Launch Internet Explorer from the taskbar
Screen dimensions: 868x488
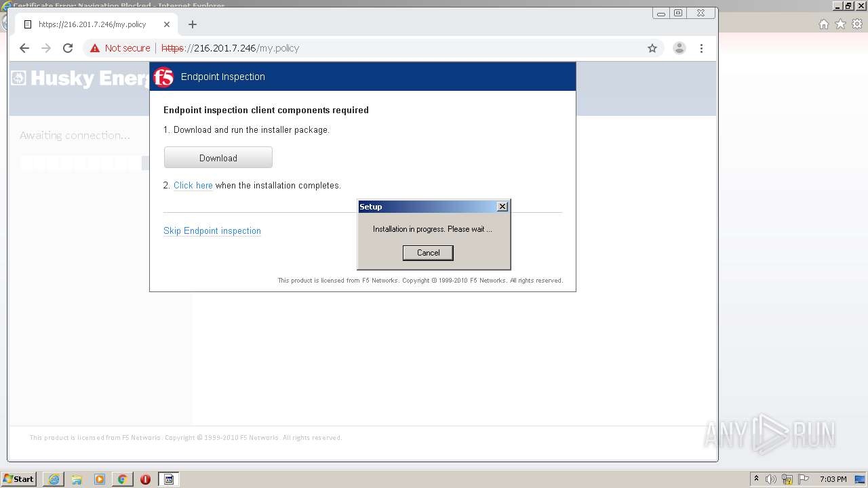coord(54,479)
